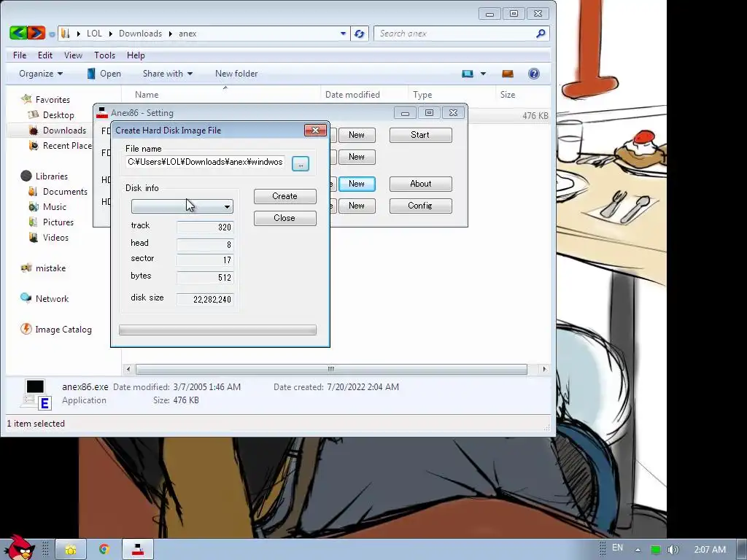
Task: Open the pinned Explorer taskbar icon
Action: (71, 550)
